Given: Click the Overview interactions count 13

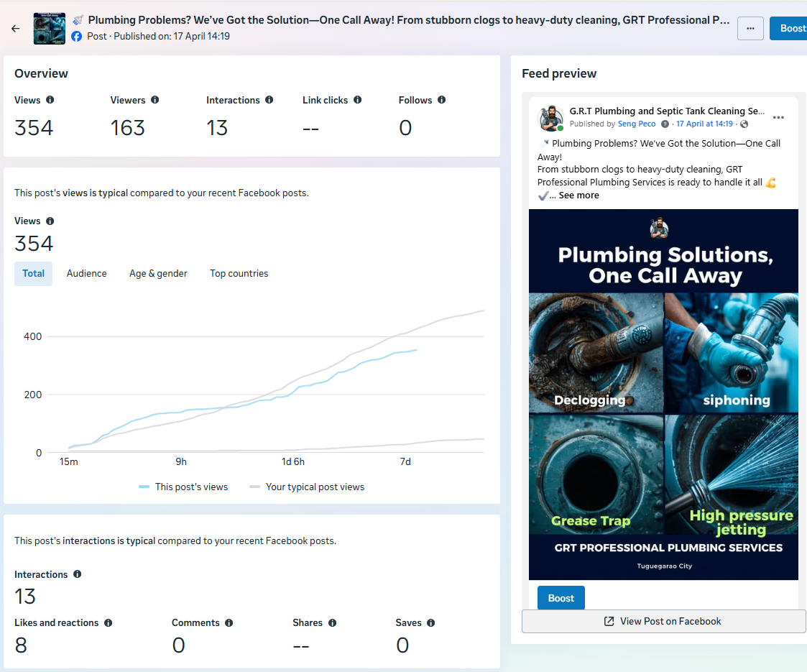Looking at the screenshot, I should pyautogui.click(x=217, y=128).
